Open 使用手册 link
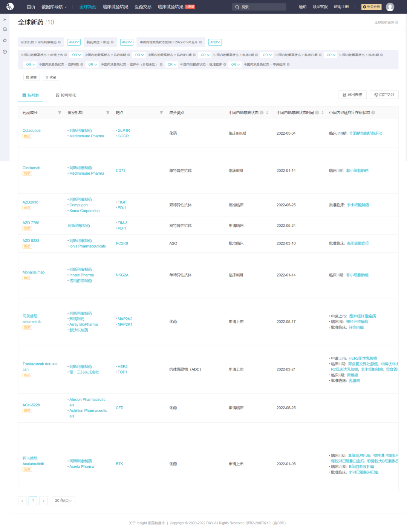Image resolution: width=407 pixels, height=532 pixels. (x=341, y=7)
